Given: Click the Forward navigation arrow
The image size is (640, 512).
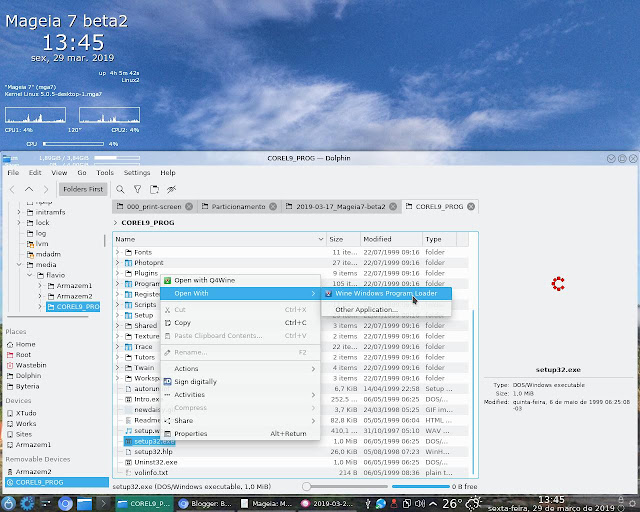Looking at the screenshot, I should 46,189.
